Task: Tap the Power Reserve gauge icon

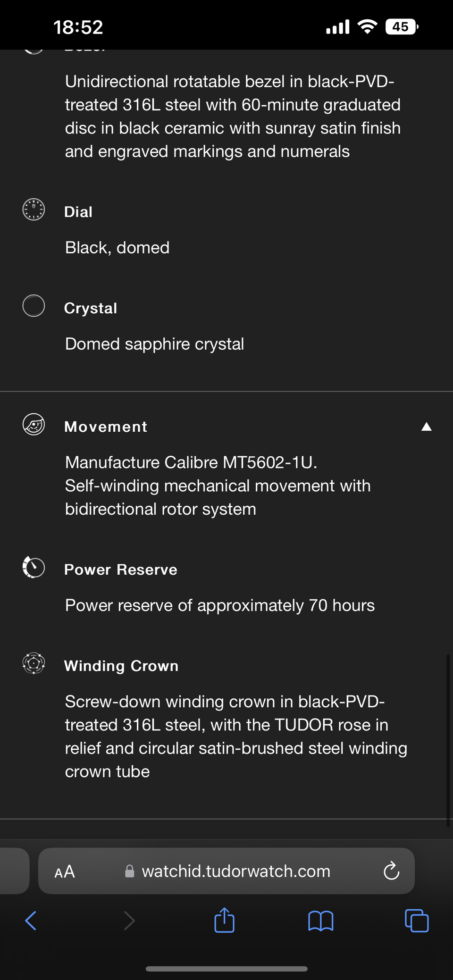Action: click(34, 567)
